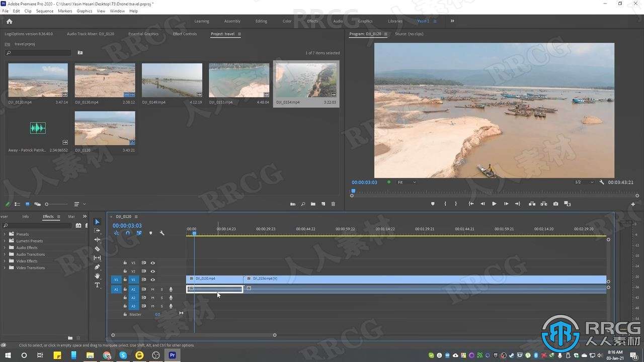
Task: Click Mark Out button in Program monitor
Action: [x=456, y=204]
